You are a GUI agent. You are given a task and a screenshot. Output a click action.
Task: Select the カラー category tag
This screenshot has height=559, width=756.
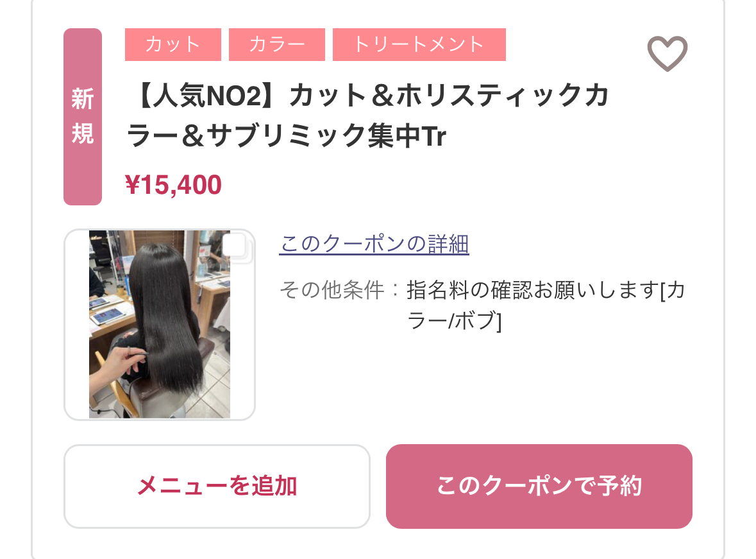[277, 44]
